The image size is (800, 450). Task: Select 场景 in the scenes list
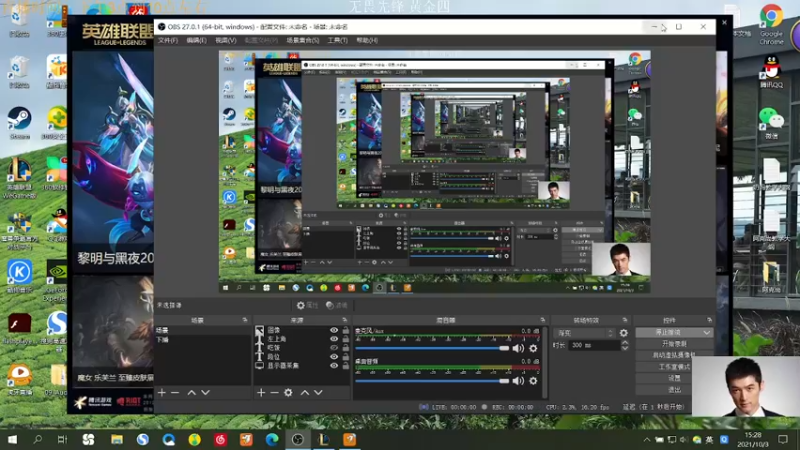tap(203, 330)
